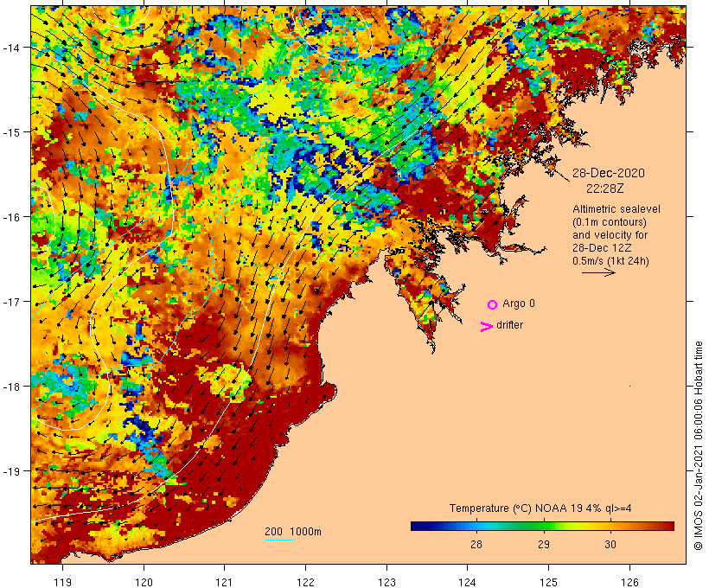The image size is (709, 588).
Task: Click the -14 latitude axis label
Action: (11, 48)
